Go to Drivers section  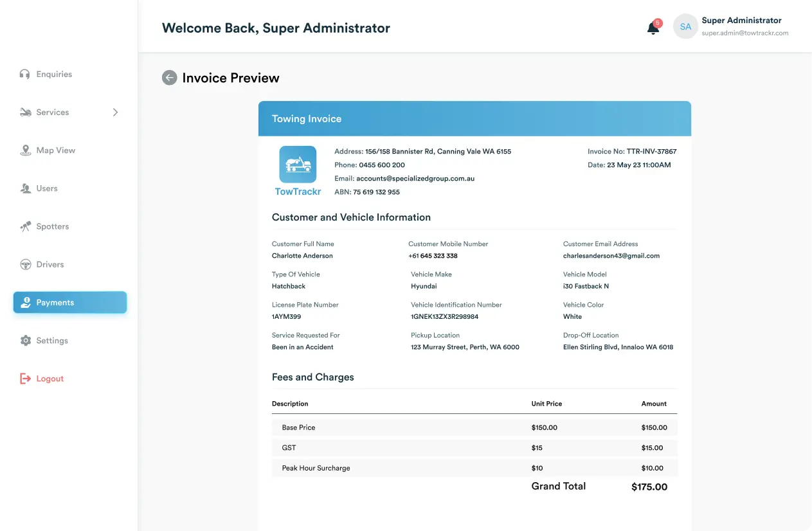(50, 264)
